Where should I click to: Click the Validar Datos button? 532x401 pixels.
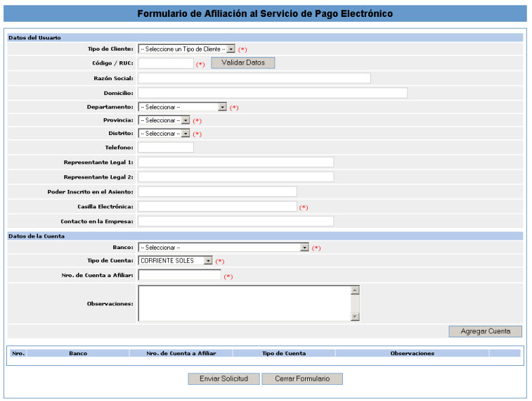point(243,63)
